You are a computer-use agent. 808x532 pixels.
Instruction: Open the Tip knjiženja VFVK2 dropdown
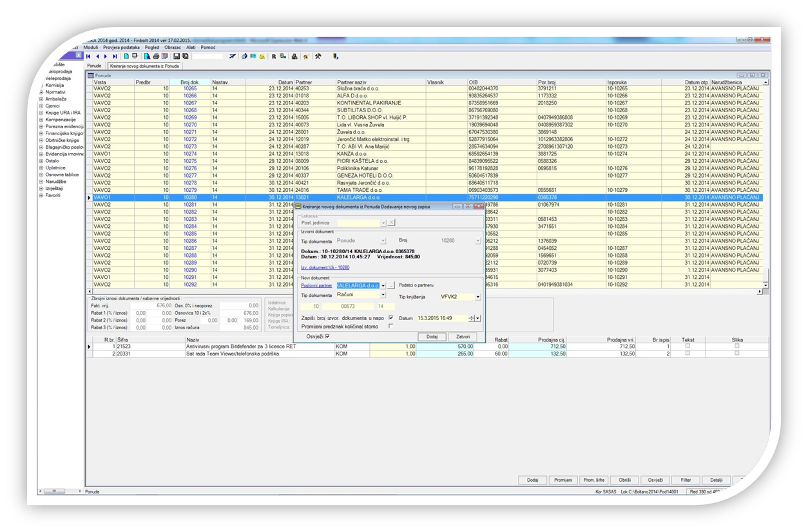(477, 298)
